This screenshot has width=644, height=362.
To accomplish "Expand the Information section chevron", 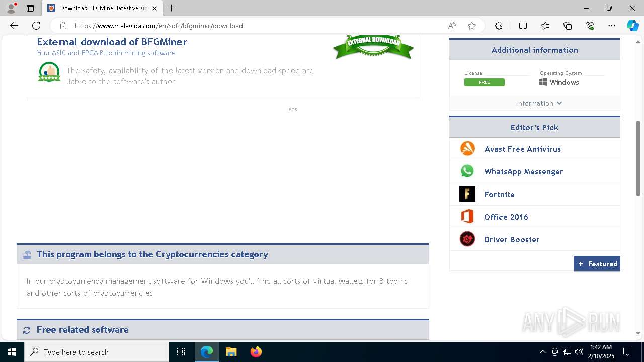I will 559,103.
